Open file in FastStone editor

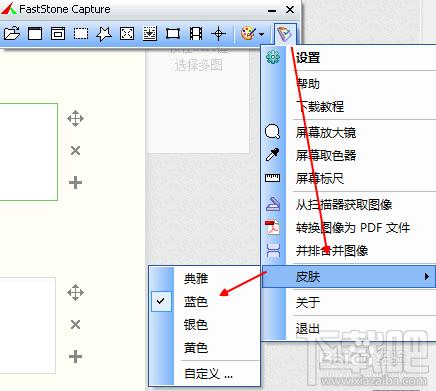click(x=12, y=34)
